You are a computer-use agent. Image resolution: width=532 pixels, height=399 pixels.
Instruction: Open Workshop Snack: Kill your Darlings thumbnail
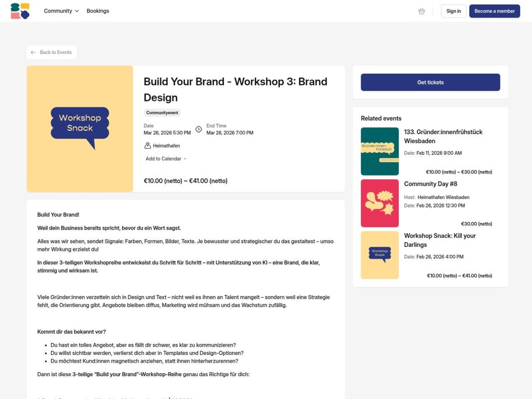[380, 255]
